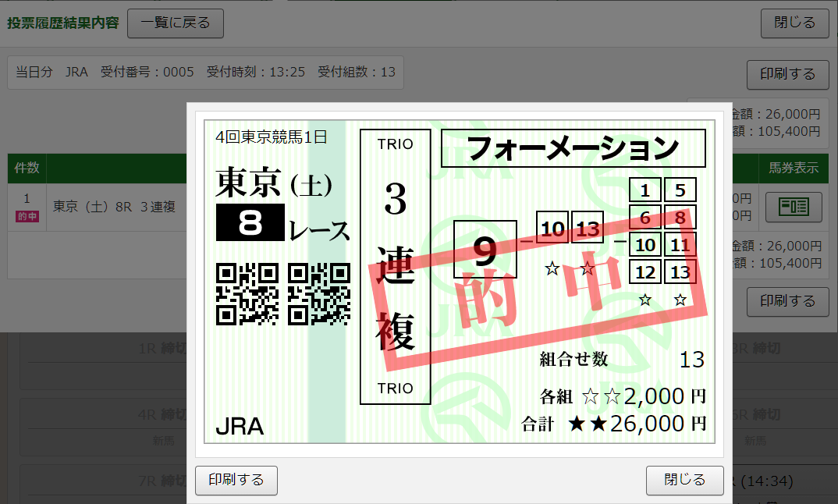Click the black 8 race number box
Viewport: 838px width, 504px height.
250,222
